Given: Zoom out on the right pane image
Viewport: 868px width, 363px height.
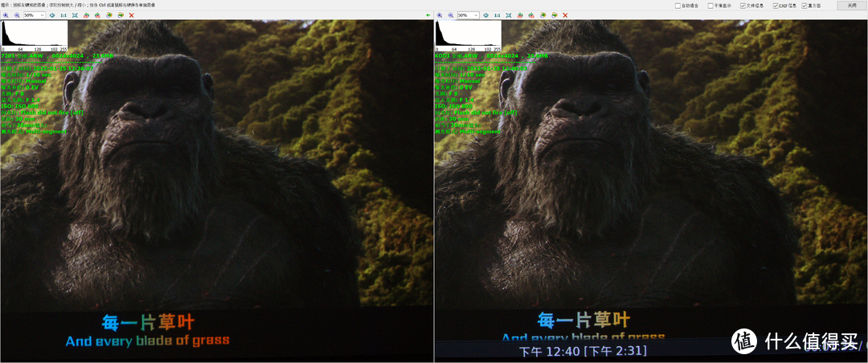Looking at the screenshot, I should coord(451,15).
